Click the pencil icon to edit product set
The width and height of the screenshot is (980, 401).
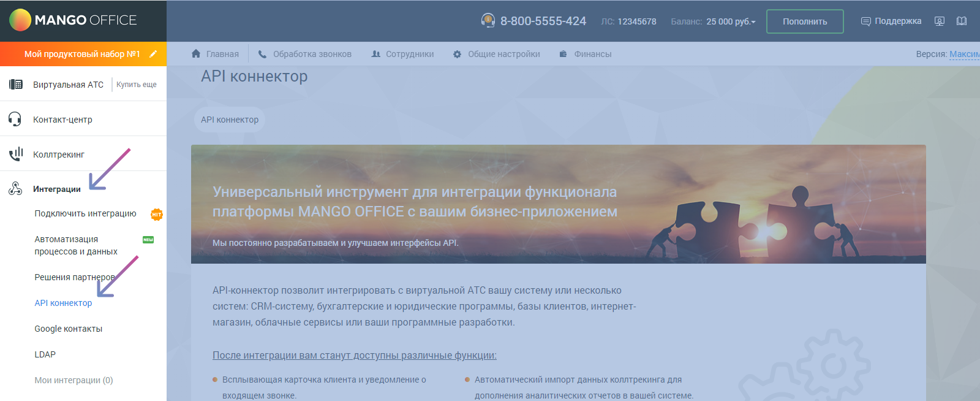(153, 54)
